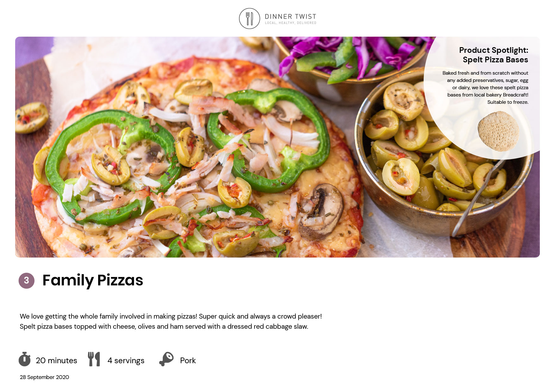Click the Local, Healthy, Delivered tagline
The width and height of the screenshot is (555, 392).
click(291, 23)
